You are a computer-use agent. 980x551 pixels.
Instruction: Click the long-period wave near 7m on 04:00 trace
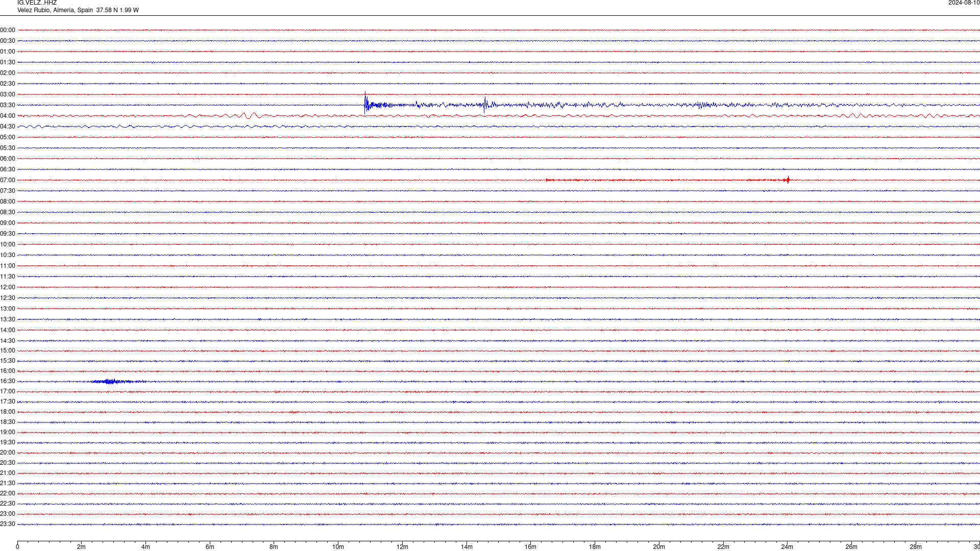(250, 116)
